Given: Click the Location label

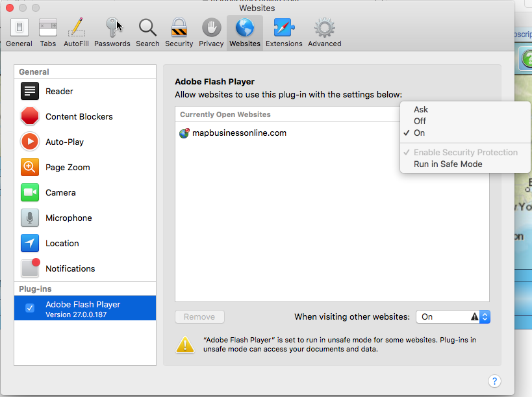Looking at the screenshot, I should click(62, 243).
